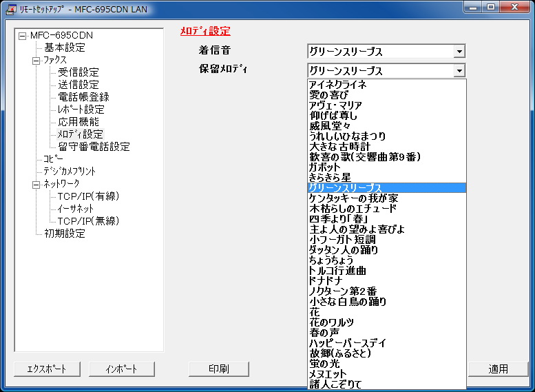The width and height of the screenshot is (535, 392).
Task: Choose メヌエット from the melody list
Action: pos(386,373)
